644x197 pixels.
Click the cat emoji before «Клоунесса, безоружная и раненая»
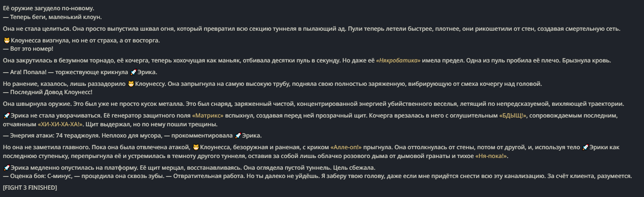pyautogui.click(x=196, y=147)
